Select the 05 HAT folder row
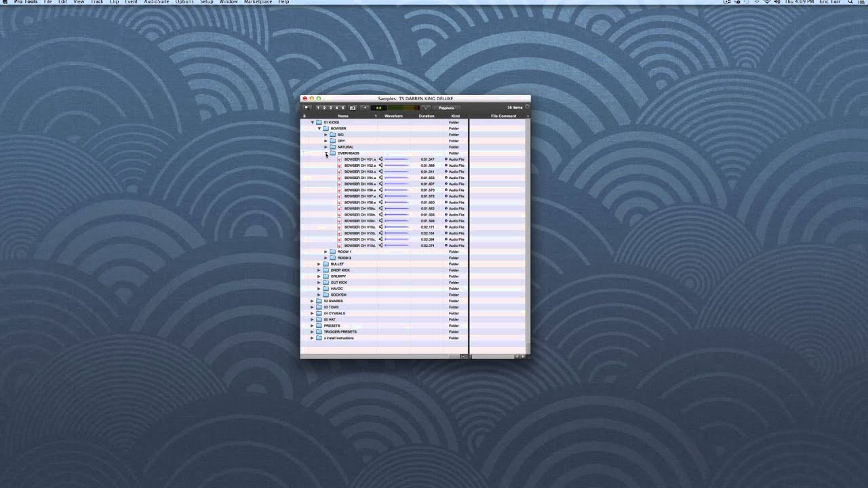868x488 pixels. pos(384,319)
